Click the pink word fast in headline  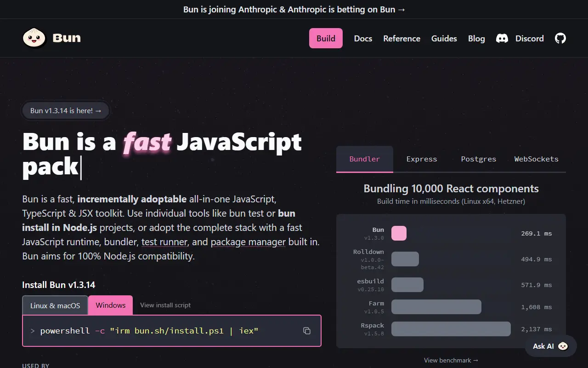point(147,142)
